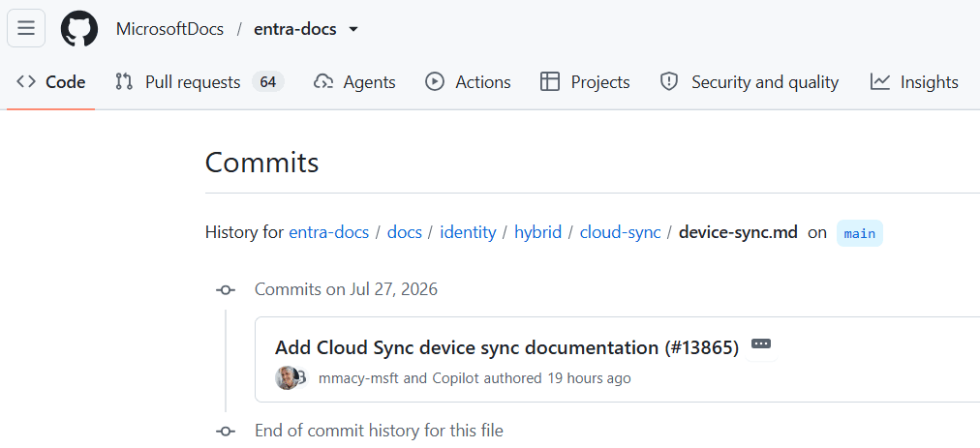The height and width of the screenshot is (448, 980).
Task: Open the Add Cloud Sync device sync documentation commit
Action: tap(466, 347)
